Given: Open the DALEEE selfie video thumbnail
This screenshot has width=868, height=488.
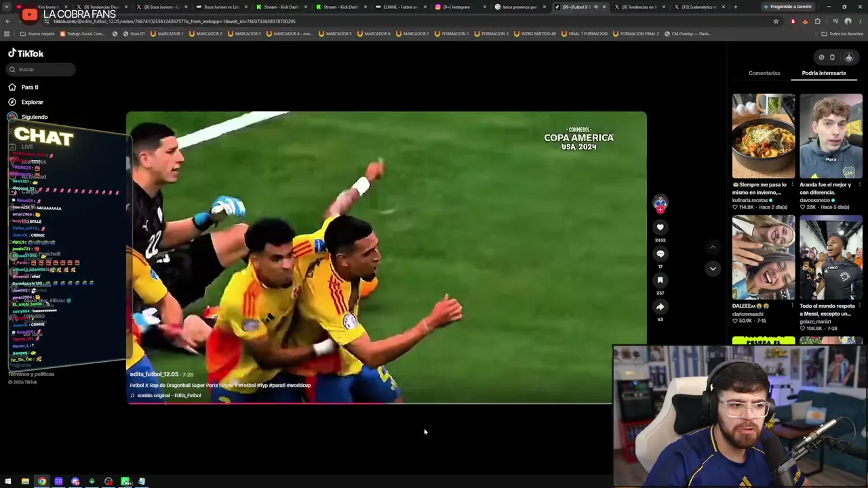Looking at the screenshot, I should click(764, 258).
